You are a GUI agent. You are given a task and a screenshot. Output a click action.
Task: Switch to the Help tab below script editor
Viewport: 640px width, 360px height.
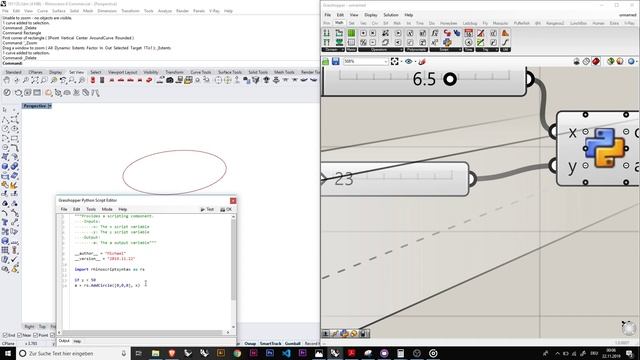77,341
